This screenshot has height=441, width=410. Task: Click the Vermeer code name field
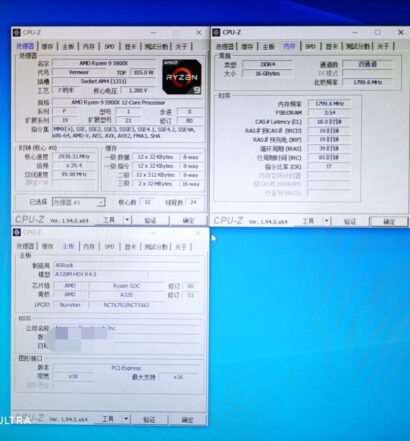(79, 72)
